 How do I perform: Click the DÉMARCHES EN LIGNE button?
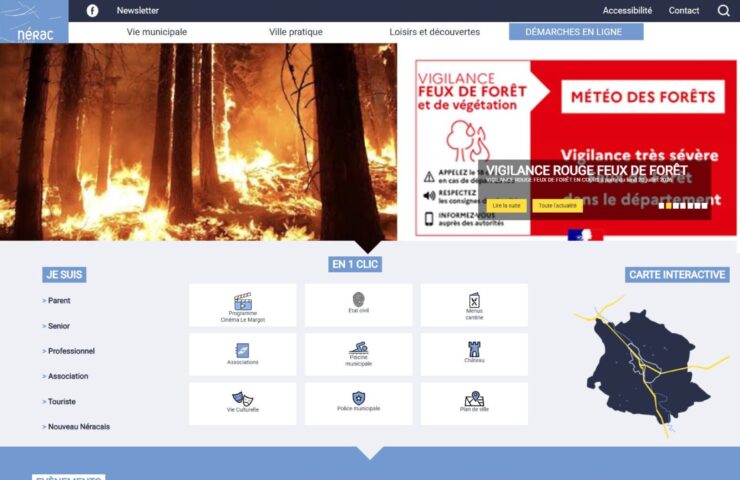pos(576,32)
